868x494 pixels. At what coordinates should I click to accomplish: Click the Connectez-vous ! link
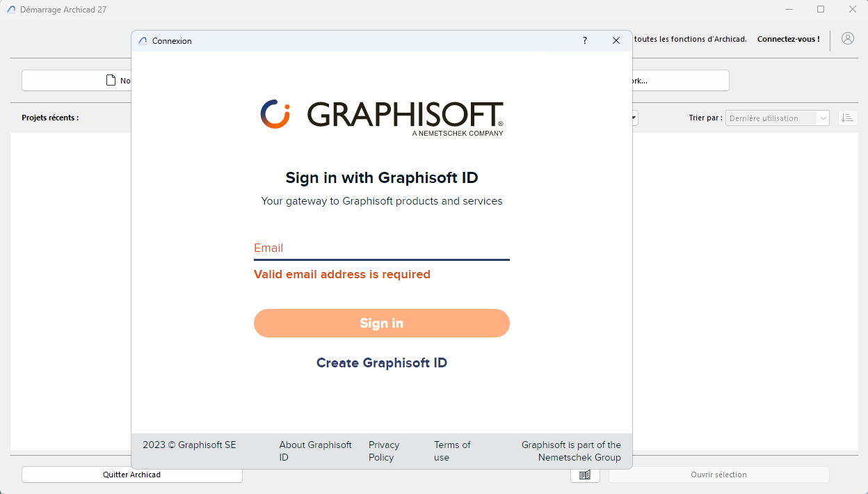[x=789, y=39]
